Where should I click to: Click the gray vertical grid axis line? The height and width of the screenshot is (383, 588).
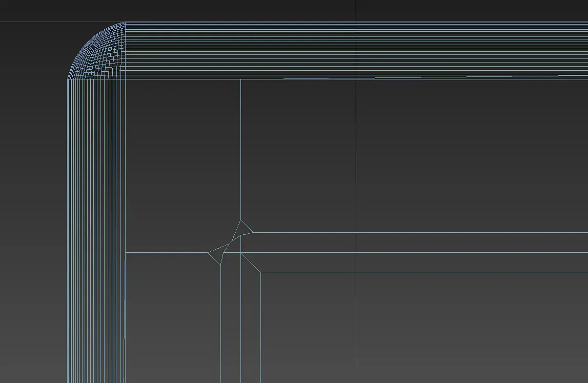click(356, 191)
